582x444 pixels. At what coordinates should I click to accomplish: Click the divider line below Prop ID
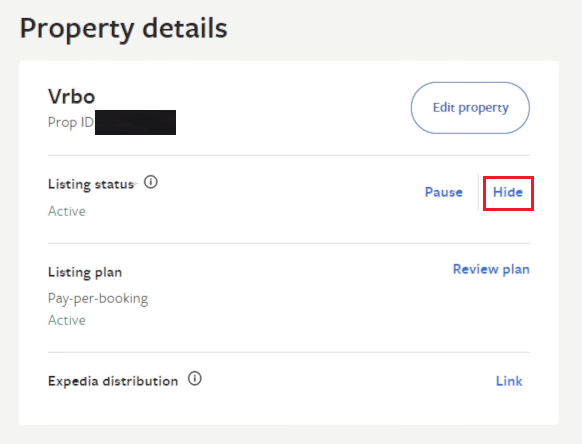click(x=289, y=155)
